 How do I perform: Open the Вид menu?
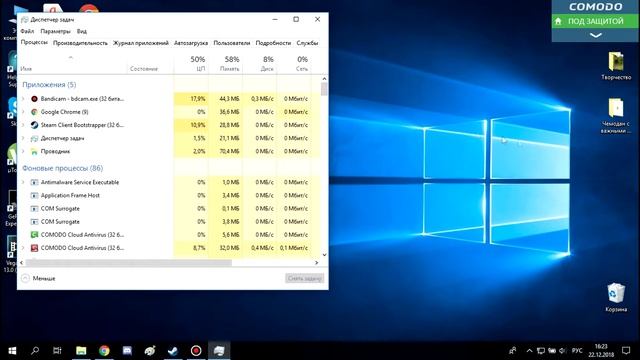point(82,31)
